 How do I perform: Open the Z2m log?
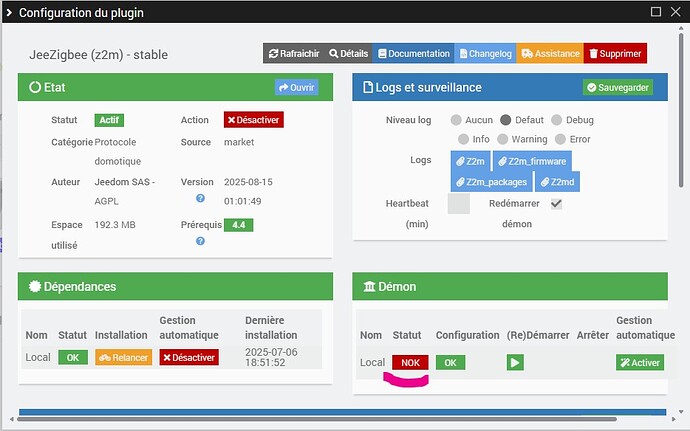click(470, 161)
